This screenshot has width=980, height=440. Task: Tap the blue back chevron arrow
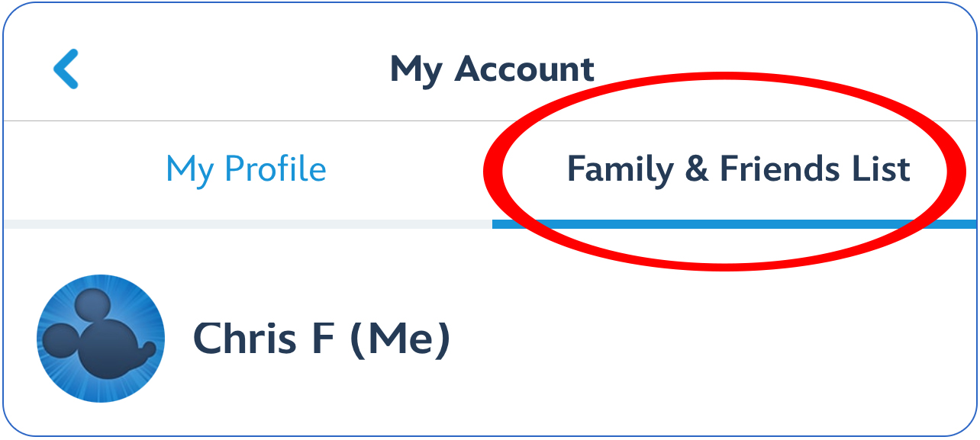click(x=66, y=69)
